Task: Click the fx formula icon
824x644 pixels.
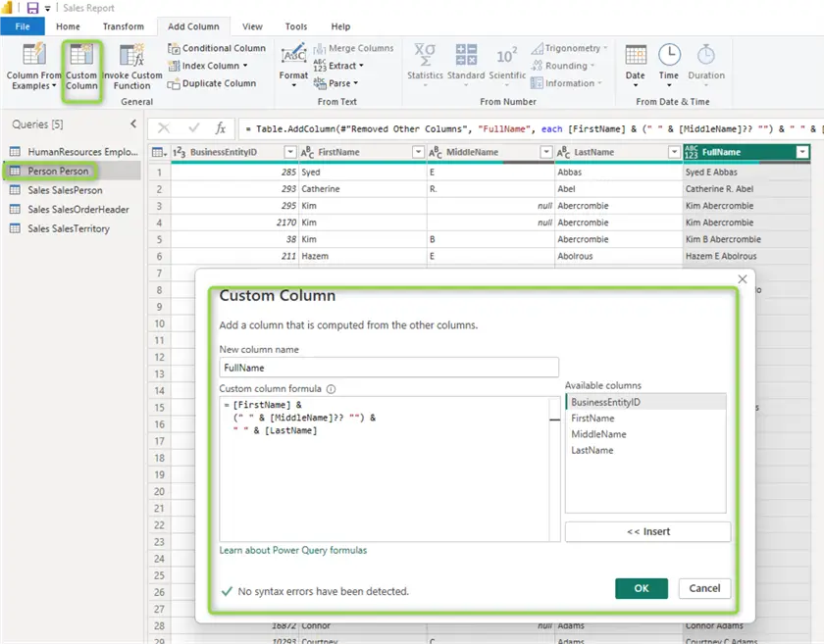Action: (x=220, y=128)
